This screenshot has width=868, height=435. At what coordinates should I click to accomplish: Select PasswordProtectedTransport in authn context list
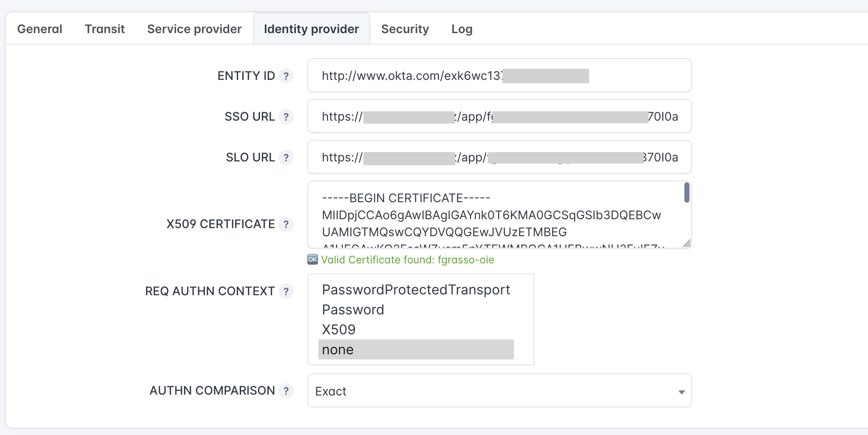pos(416,290)
